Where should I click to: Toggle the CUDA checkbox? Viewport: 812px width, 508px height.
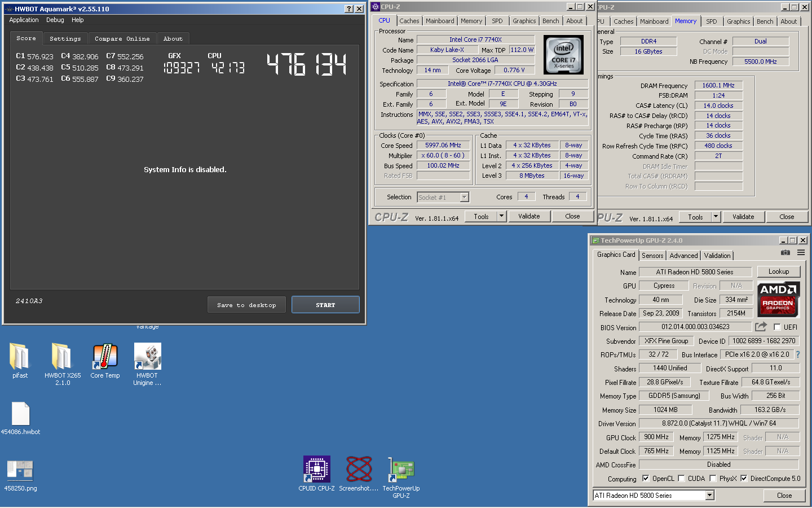[681, 478]
